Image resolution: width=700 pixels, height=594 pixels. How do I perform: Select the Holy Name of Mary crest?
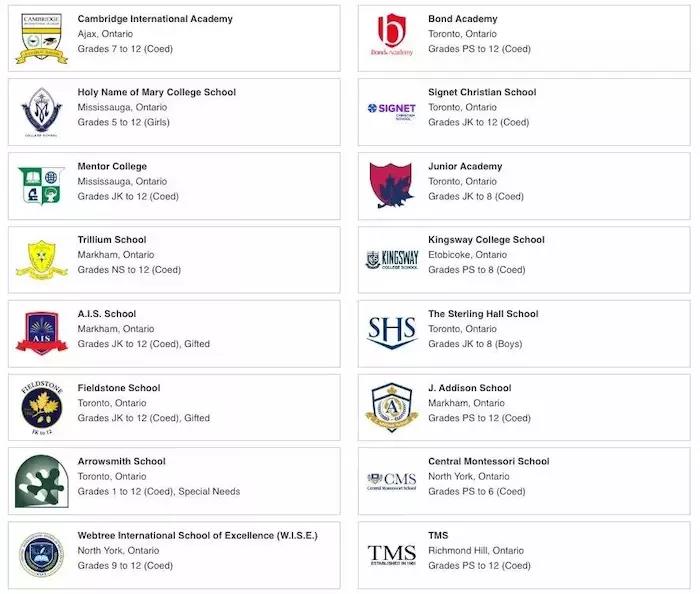coord(42,112)
